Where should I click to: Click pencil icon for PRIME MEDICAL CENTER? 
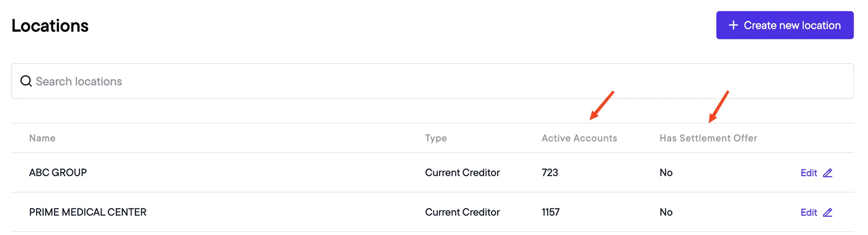click(828, 212)
